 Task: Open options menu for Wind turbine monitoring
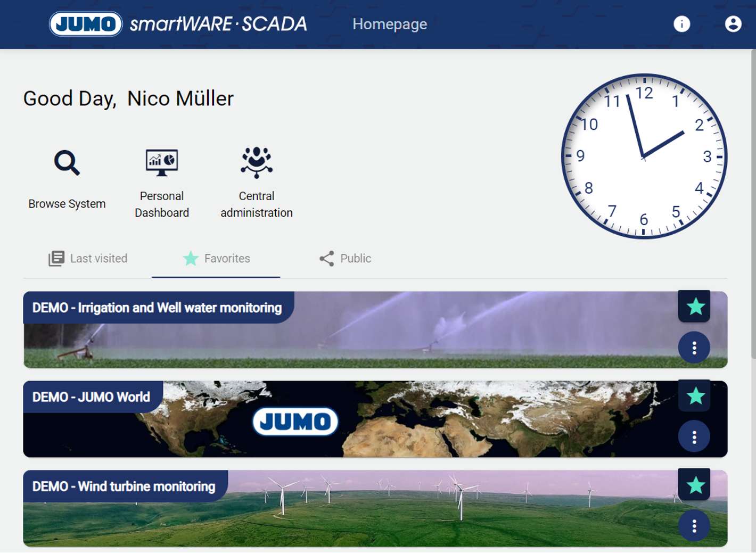[x=694, y=526]
